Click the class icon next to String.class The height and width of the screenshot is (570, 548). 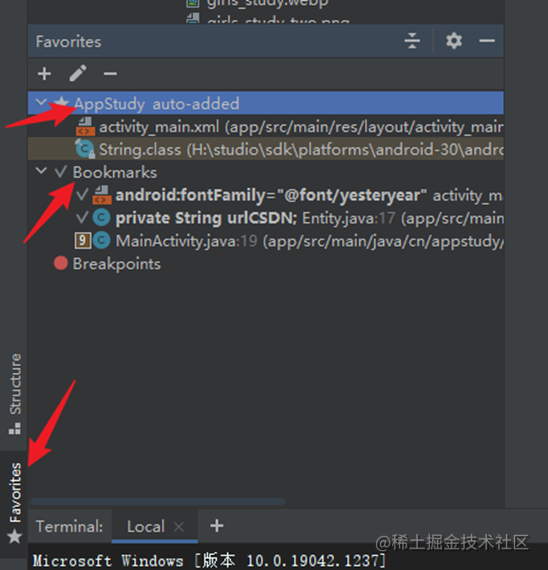click(85, 149)
